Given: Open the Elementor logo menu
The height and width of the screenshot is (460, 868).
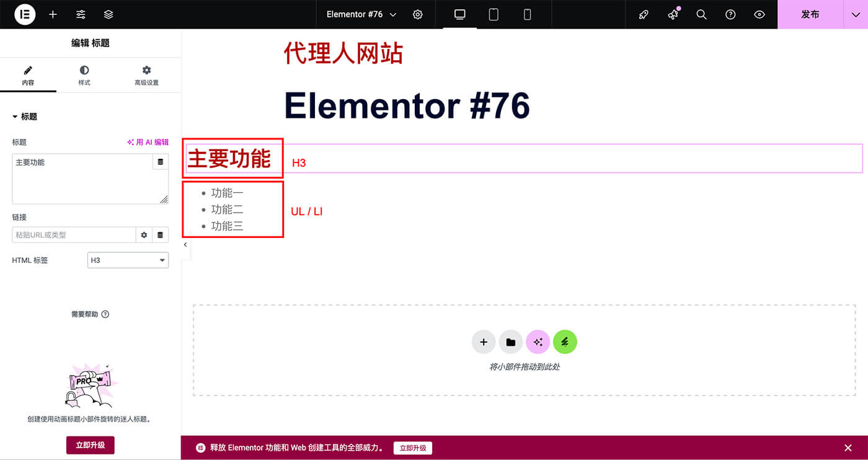Looking at the screenshot, I should (x=25, y=14).
